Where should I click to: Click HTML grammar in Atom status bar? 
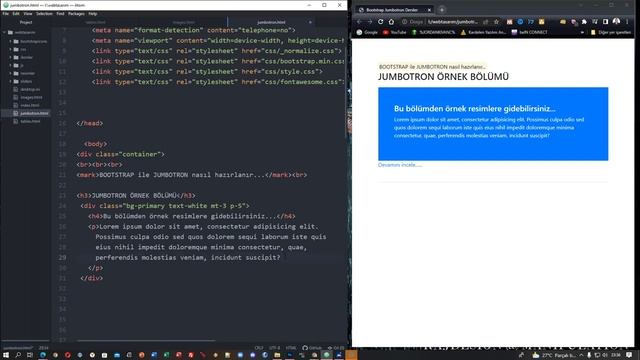tap(291, 348)
